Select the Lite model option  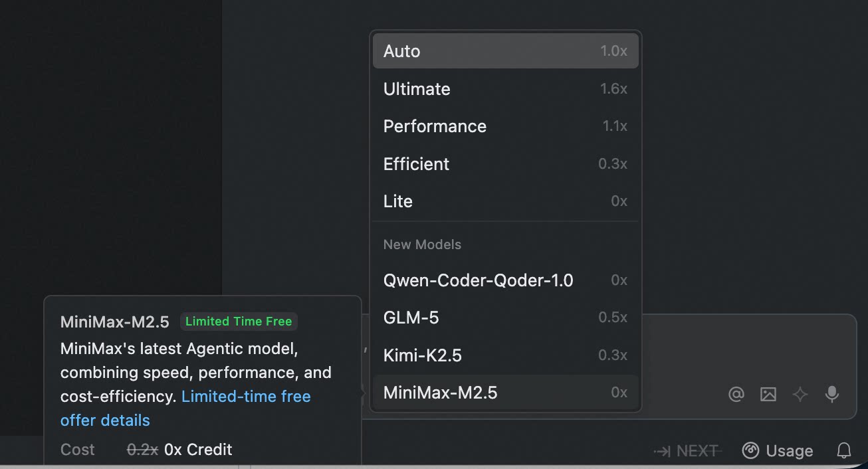[505, 201]
